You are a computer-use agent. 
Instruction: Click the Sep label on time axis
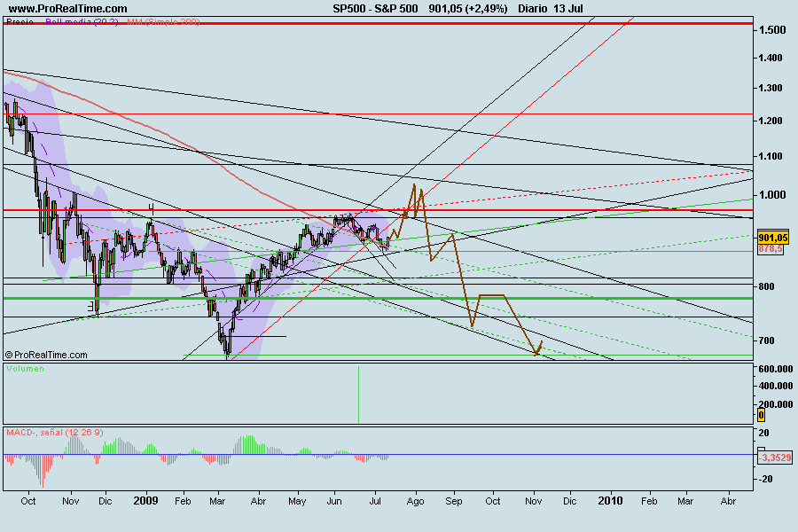pos(454,502)
